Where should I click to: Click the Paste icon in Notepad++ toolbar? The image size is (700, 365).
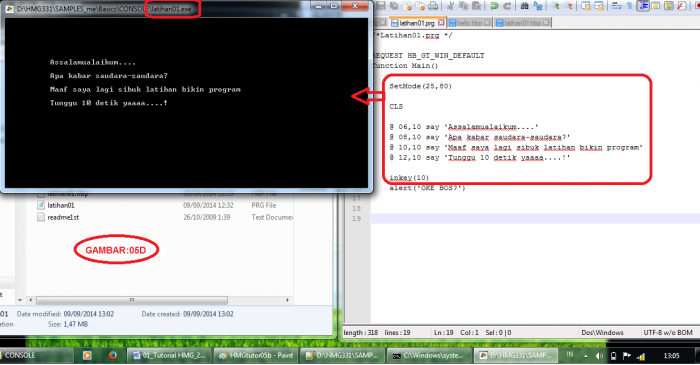(x=476, y=6)
